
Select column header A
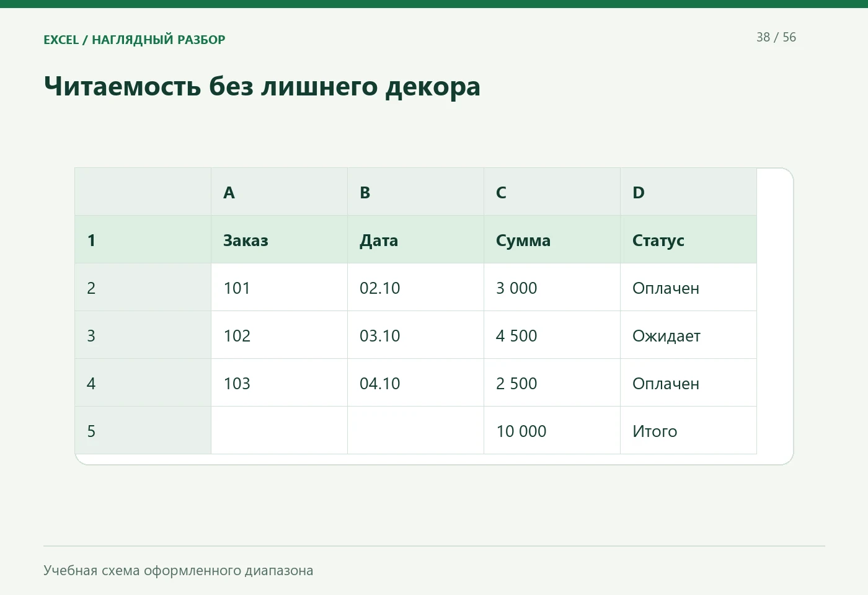pos(279,192)
